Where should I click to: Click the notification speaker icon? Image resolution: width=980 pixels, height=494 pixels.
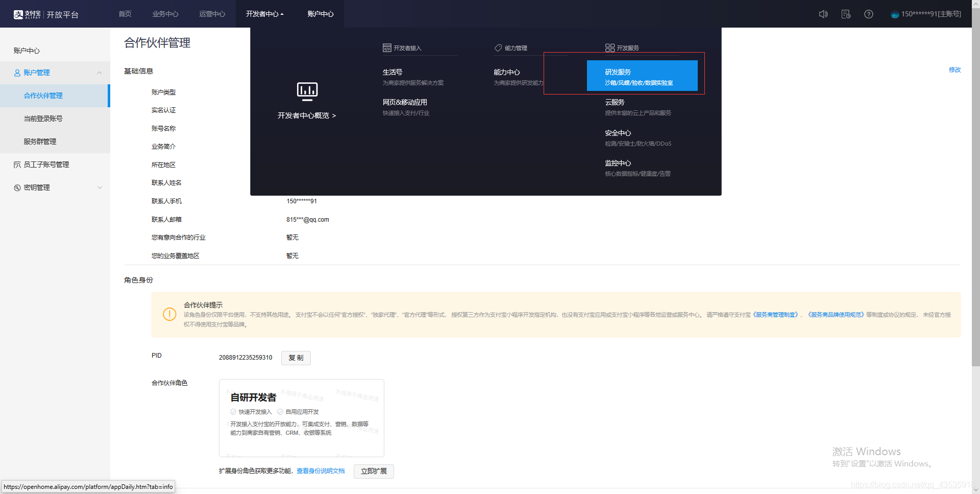click(x=823, y=14)
